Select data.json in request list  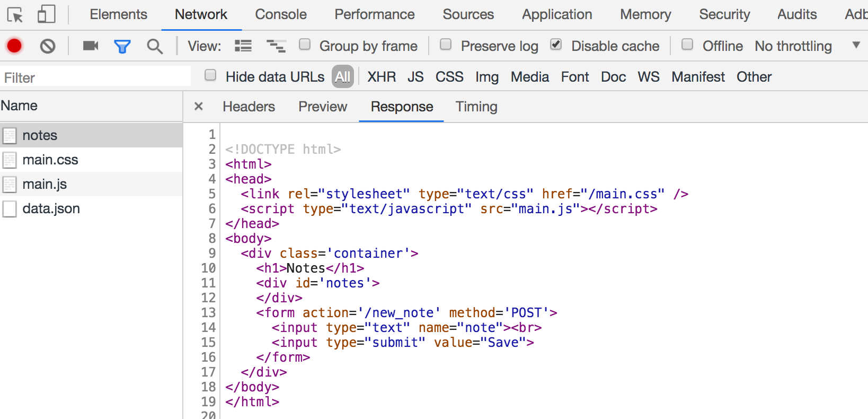[x=51, y=208]
